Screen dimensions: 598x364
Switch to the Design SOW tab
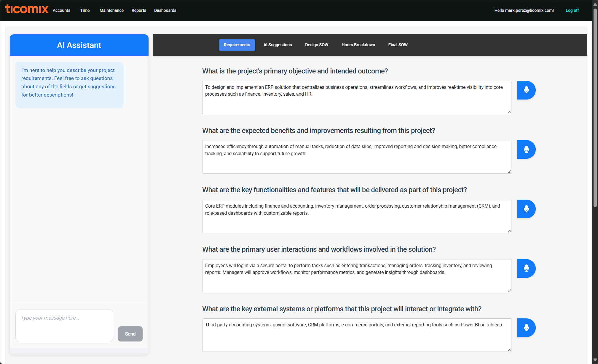click(316, 45)
